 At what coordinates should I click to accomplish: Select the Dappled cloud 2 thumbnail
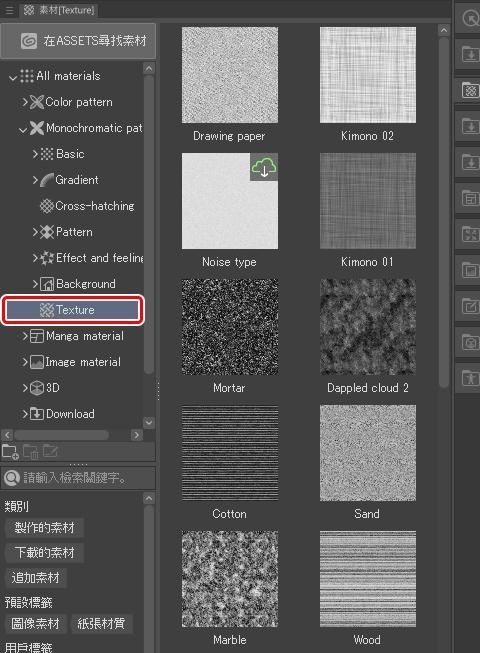(368, 327)
